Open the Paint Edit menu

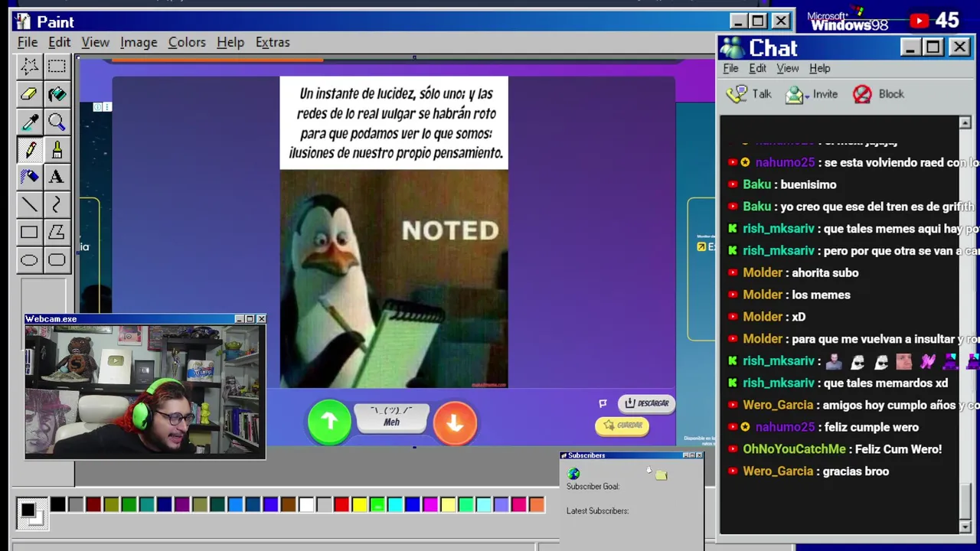coord(59,42)
